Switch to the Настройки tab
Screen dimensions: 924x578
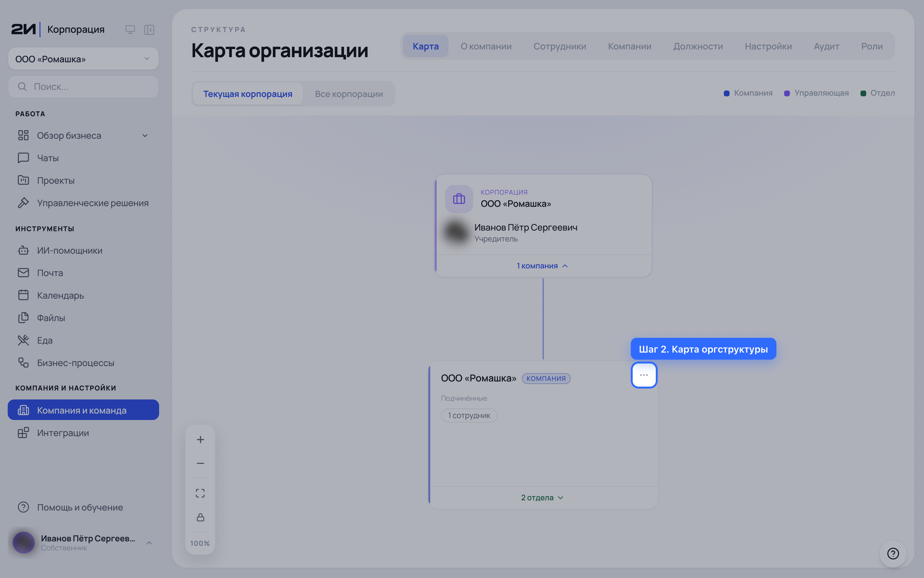coord(768,46)
